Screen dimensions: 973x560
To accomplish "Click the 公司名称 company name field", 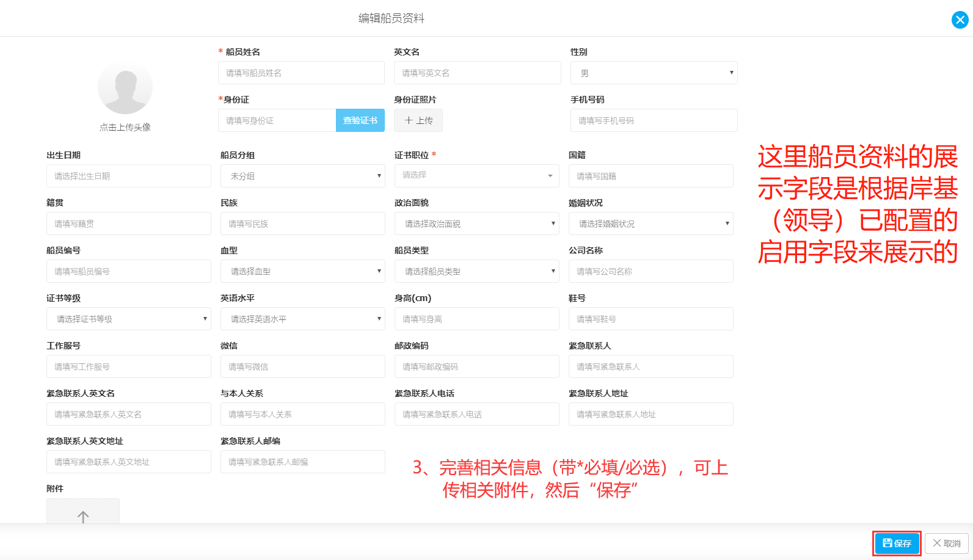I will coord(651,271).
